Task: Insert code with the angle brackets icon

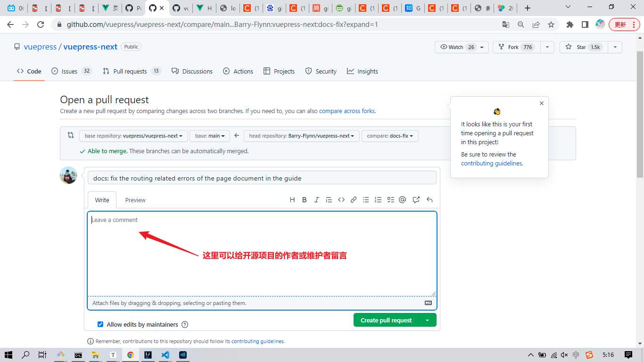Action: [341, 200]
